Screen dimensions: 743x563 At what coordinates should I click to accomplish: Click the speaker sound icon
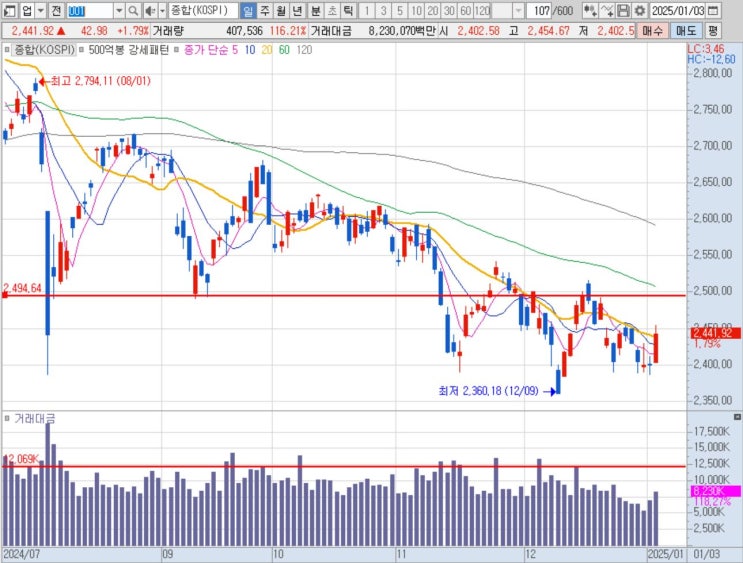pyautogui.click(x=150, y=10)
